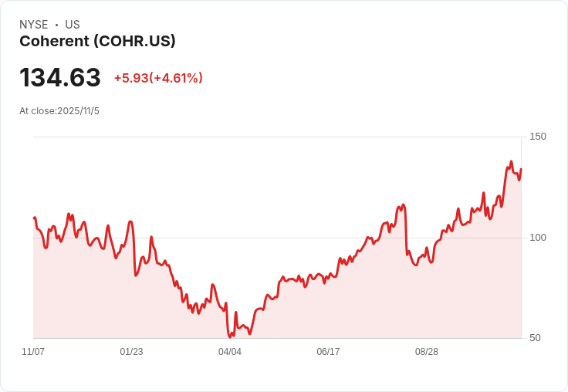This screenshot has height=392, width=568.
Task: Click the +5.93(+4.61%) price change text
Action: coord(158,78)
